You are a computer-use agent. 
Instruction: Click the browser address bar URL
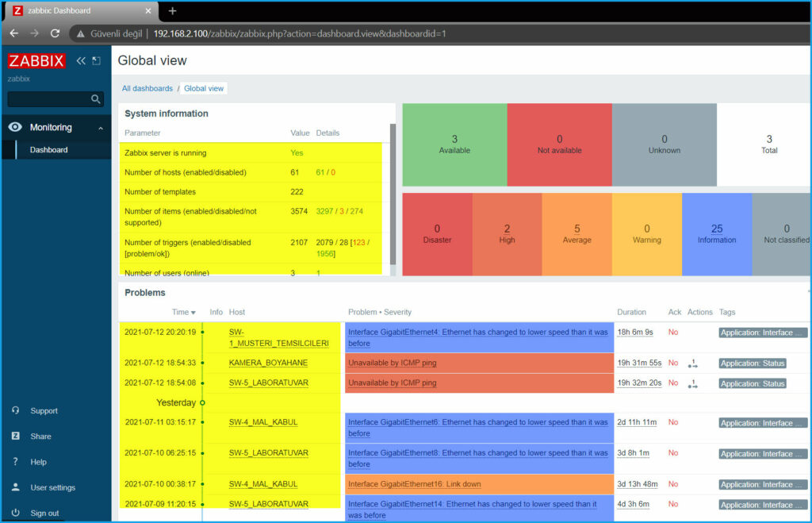(299, 33)
